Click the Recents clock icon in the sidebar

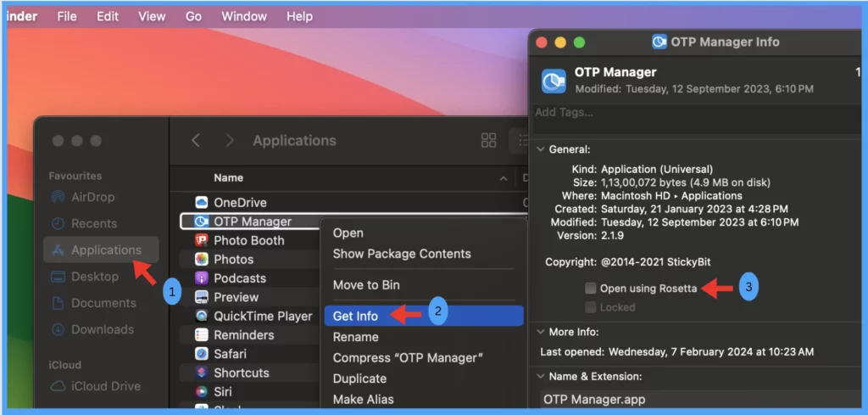[x=58, y=224]
